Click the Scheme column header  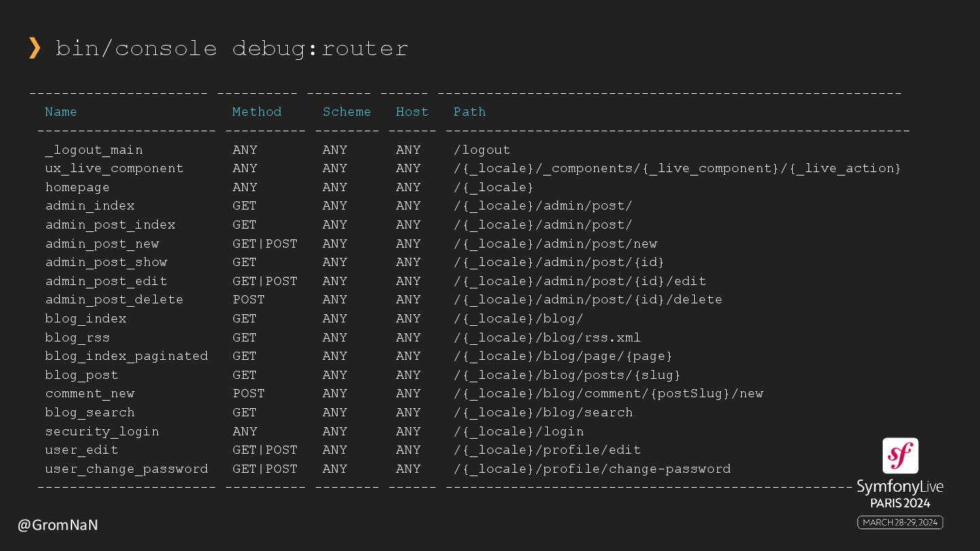point(347,112)
